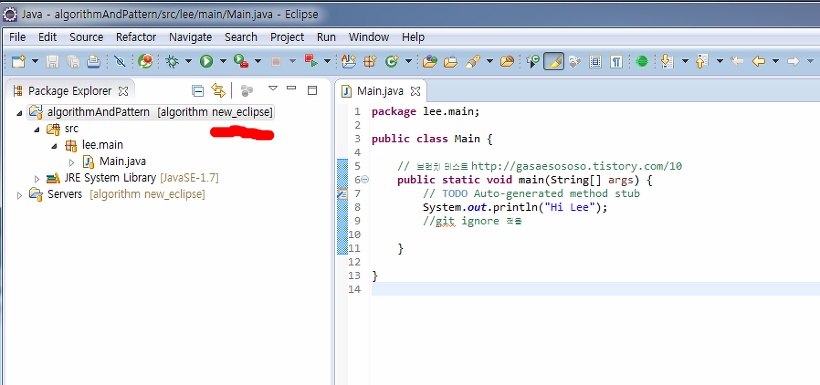This screenshot has width=820, height=385.
Task: Collapse the main method fold marker
Action: 365,179
